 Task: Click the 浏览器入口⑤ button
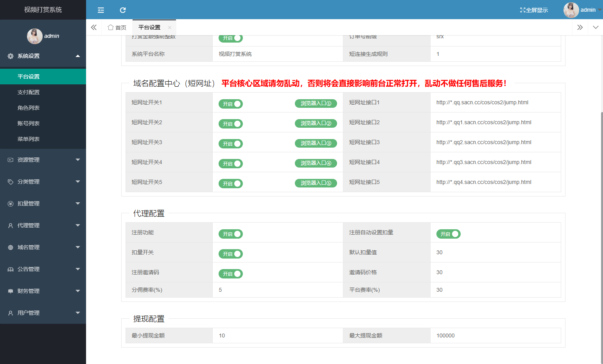click(x=316, y=183)
